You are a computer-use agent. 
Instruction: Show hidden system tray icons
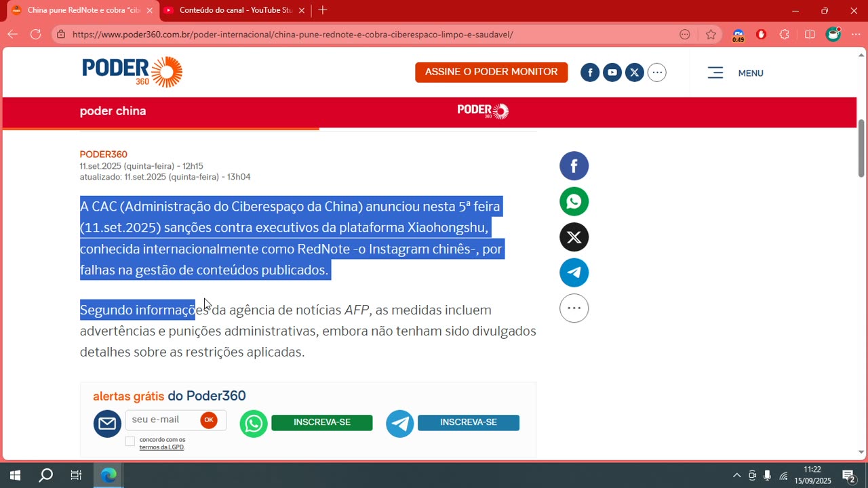[x=737, y=475]
